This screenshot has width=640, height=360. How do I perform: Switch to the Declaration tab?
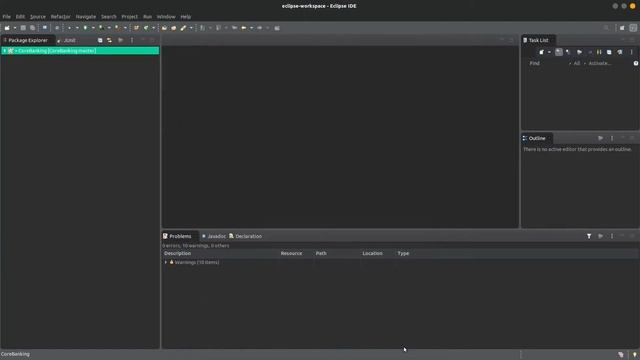[245, 236]
